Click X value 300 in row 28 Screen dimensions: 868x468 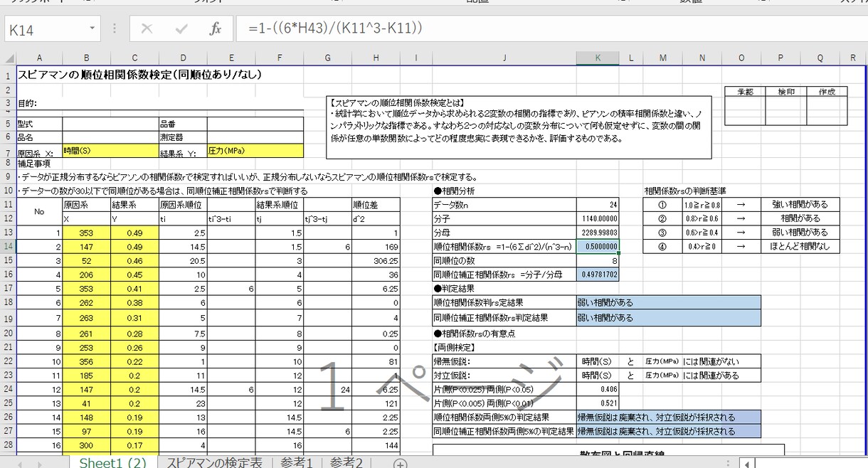86,445
